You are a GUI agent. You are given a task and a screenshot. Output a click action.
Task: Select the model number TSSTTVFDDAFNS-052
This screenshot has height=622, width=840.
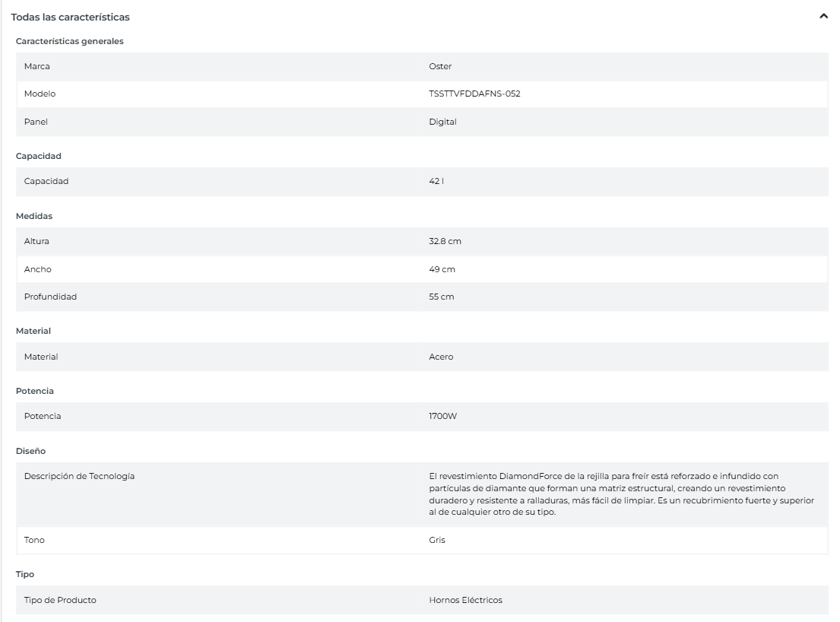474,94
